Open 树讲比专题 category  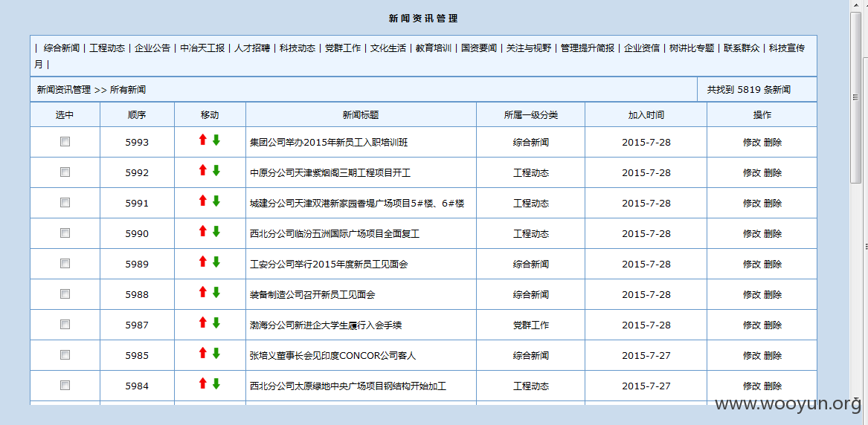pyautogui.click(x=692, y=48)
